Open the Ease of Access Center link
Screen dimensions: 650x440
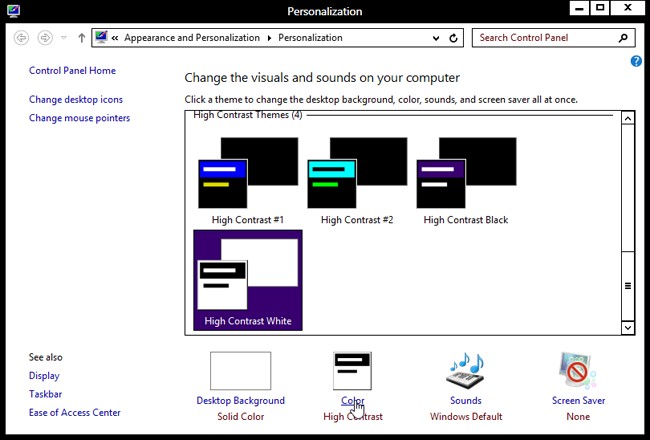click(x=75, y=413)
